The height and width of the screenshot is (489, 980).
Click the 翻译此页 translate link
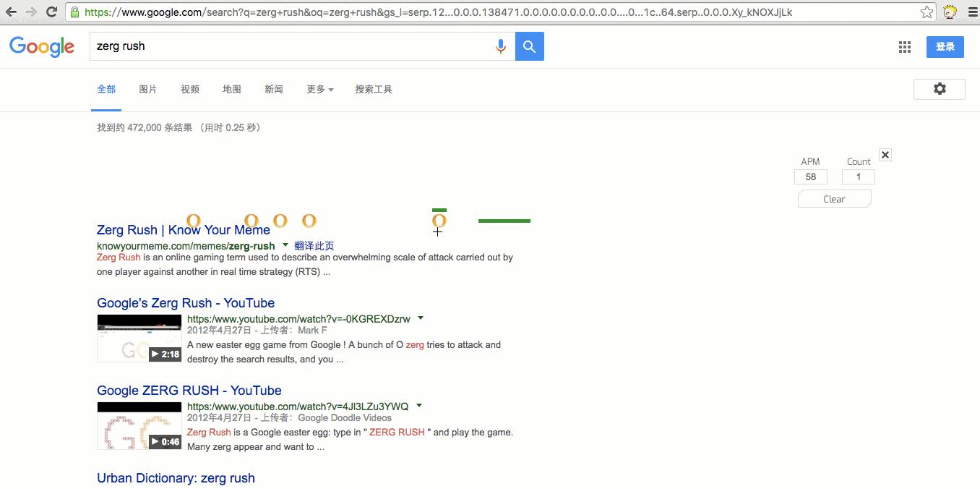point(314,246)
